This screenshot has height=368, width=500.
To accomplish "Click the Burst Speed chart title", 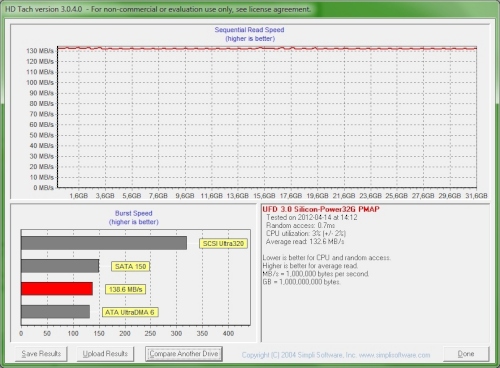I will pos(134,213).
